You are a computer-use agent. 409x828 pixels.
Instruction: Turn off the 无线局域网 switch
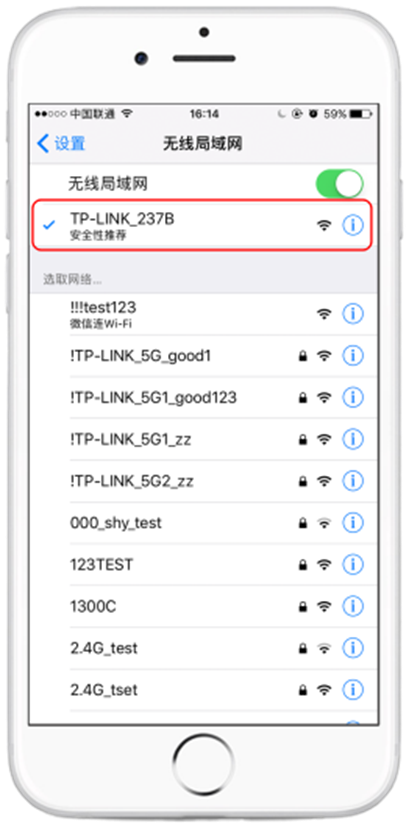click(x=339, y=184)
